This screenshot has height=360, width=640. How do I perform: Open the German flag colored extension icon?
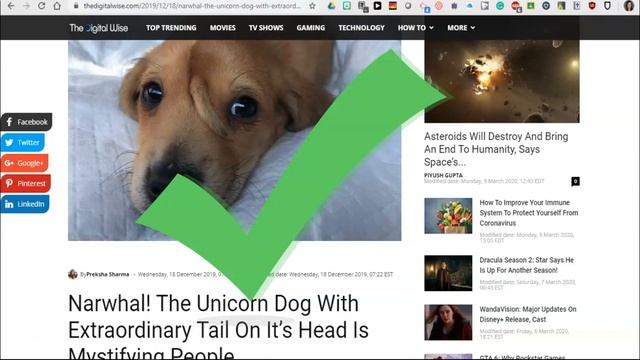[393, 6]
